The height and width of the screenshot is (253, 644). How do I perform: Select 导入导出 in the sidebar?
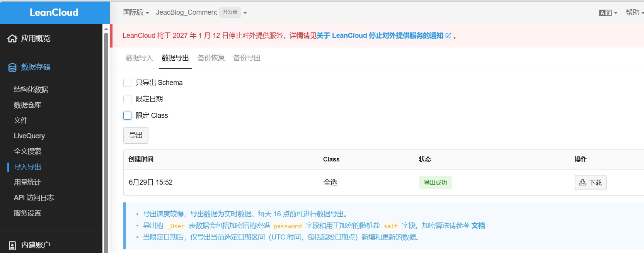tap(27, 167)
